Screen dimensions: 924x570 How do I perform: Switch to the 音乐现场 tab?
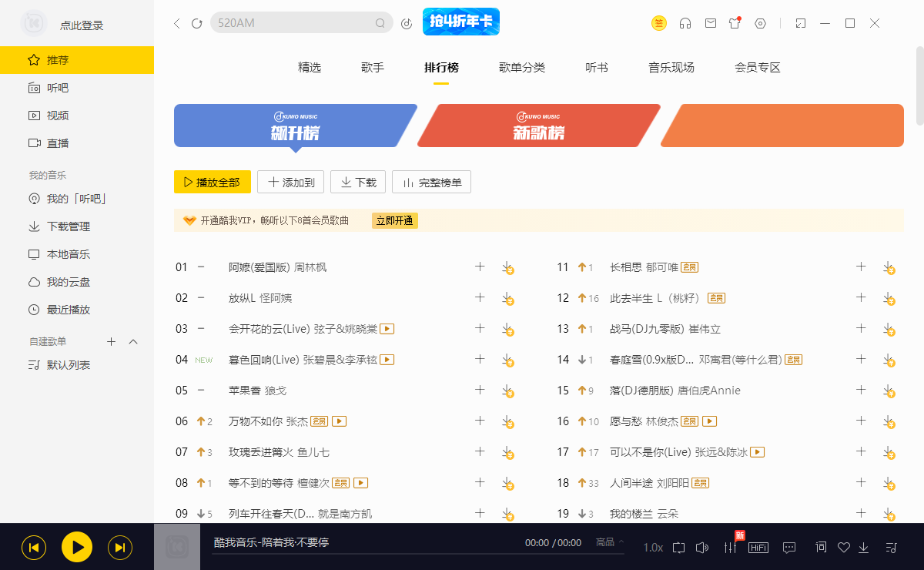point(671,68)
